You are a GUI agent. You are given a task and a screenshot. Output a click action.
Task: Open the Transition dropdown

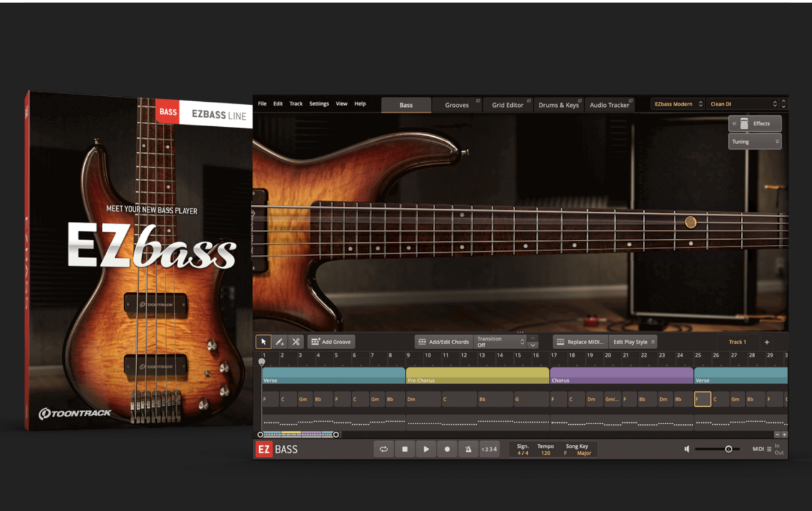click(x=500, y=342)
